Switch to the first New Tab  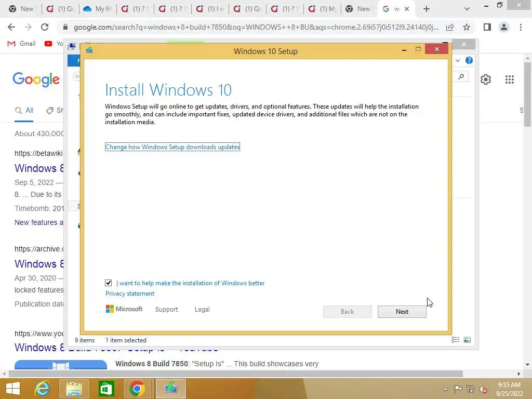pos(22,9)
